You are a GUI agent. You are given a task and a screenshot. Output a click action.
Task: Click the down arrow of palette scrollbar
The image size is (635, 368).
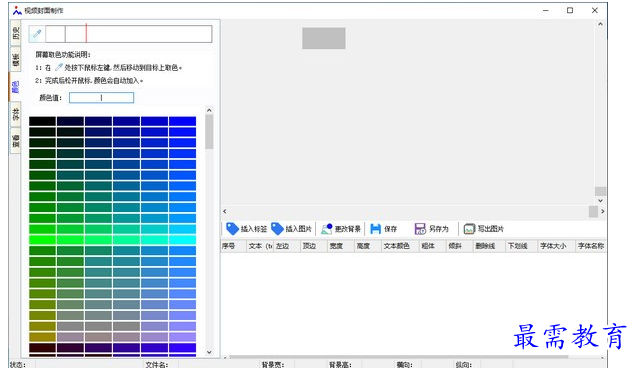[209, 352]
